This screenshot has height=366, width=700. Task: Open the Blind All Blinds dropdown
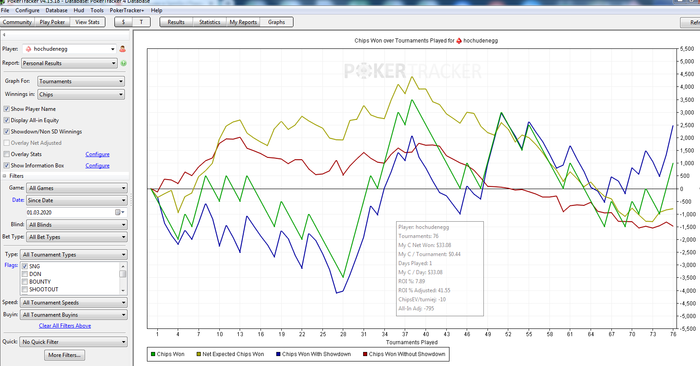coord(77,225)
